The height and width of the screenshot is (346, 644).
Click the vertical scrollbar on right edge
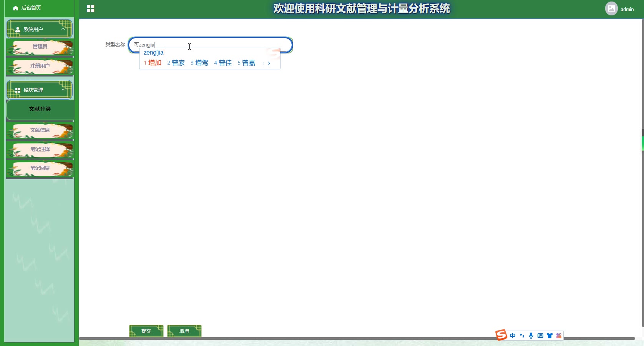[x=642, y=173]
